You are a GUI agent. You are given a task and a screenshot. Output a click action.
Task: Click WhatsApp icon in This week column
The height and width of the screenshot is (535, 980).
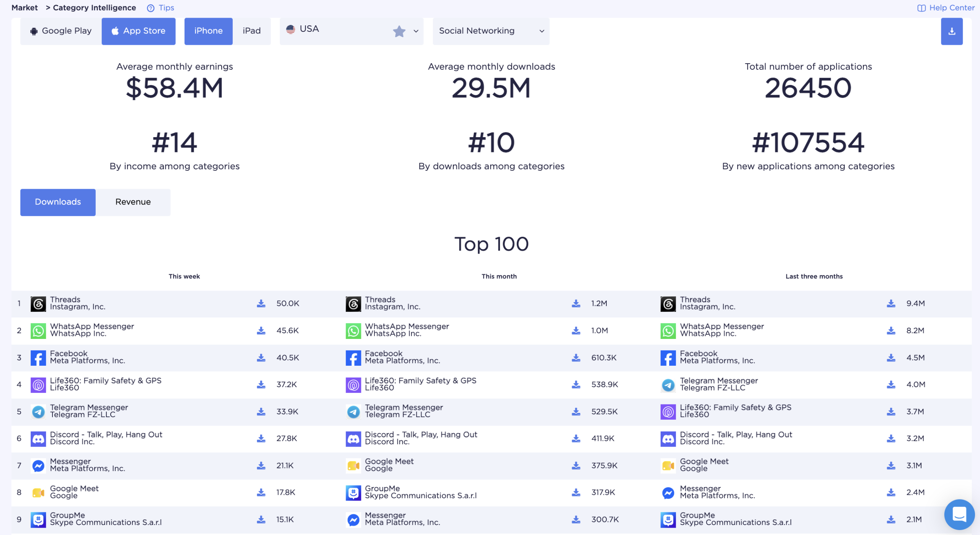tap(38, 331)
